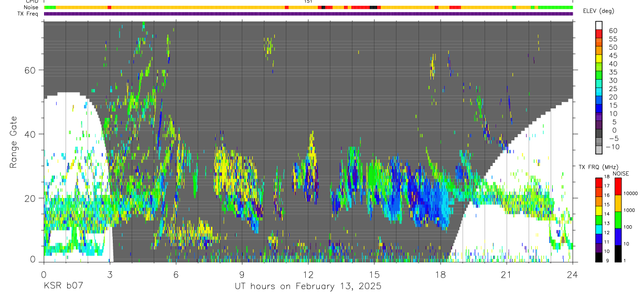Click the '18' tick on the UT hours axis

click(x=440, y=274)
